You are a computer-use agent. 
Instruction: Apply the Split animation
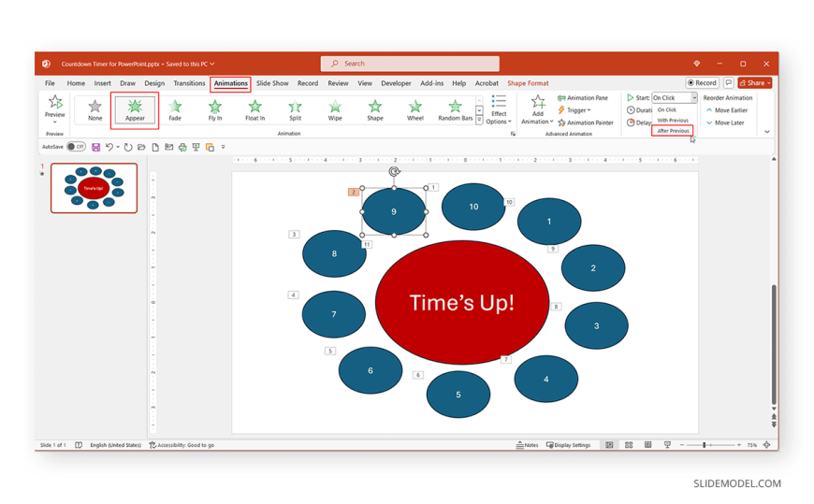[x=295, y=110]
